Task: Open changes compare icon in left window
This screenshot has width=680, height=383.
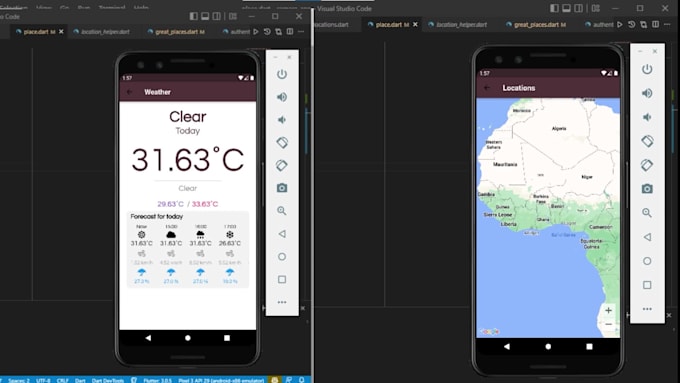Action: 278,32
